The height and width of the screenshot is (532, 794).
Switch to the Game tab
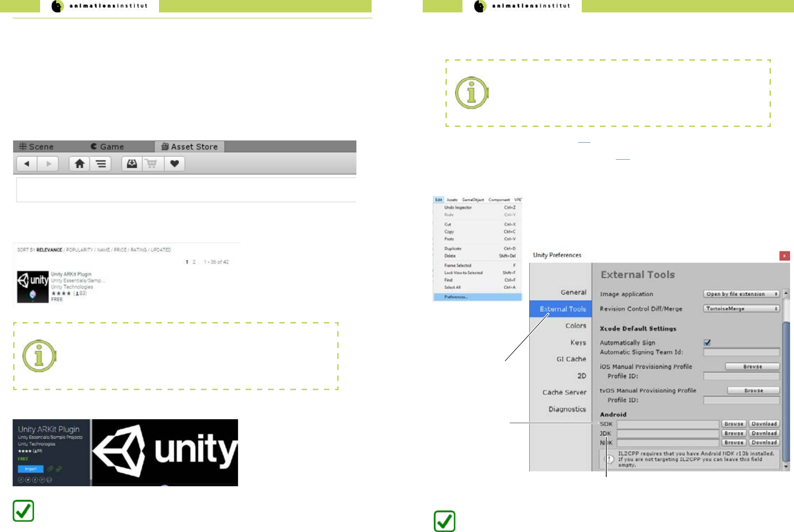[107, 146]
